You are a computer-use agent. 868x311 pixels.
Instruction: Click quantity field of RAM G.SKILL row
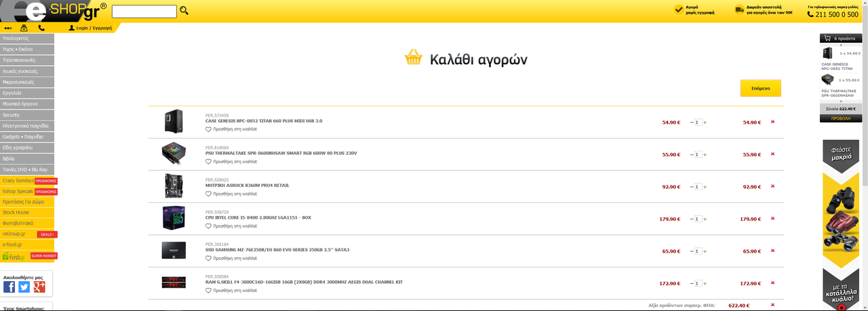point(698,284)
